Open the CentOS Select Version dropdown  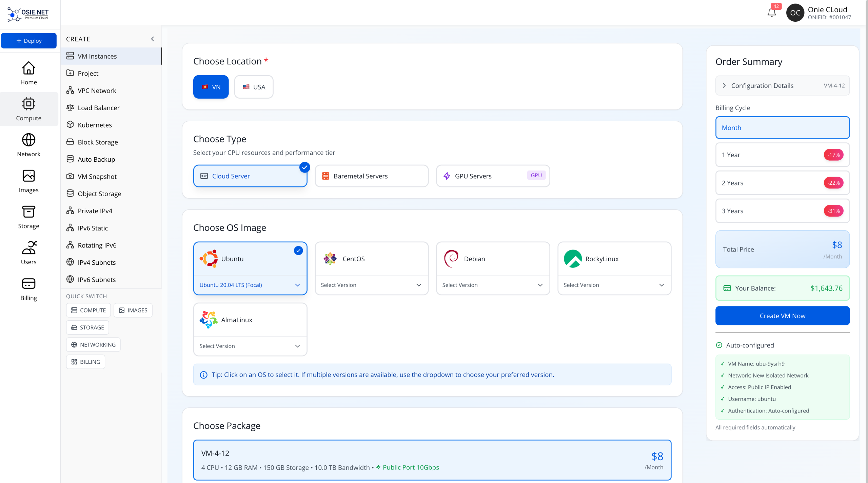click(371, 285)
